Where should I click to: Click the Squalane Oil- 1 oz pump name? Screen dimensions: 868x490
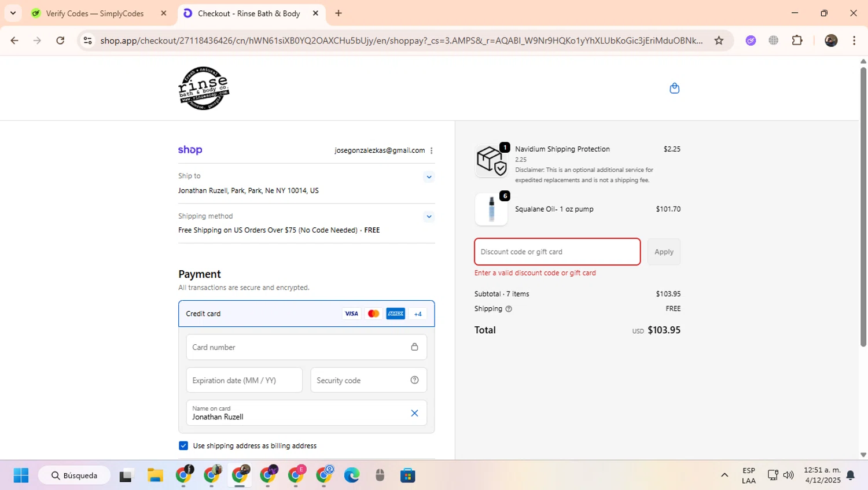554,209
